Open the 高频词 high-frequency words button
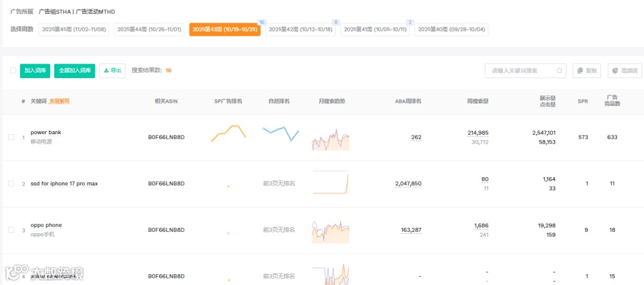This screenshot has width=644, height=285. click(x=625, y=70)
